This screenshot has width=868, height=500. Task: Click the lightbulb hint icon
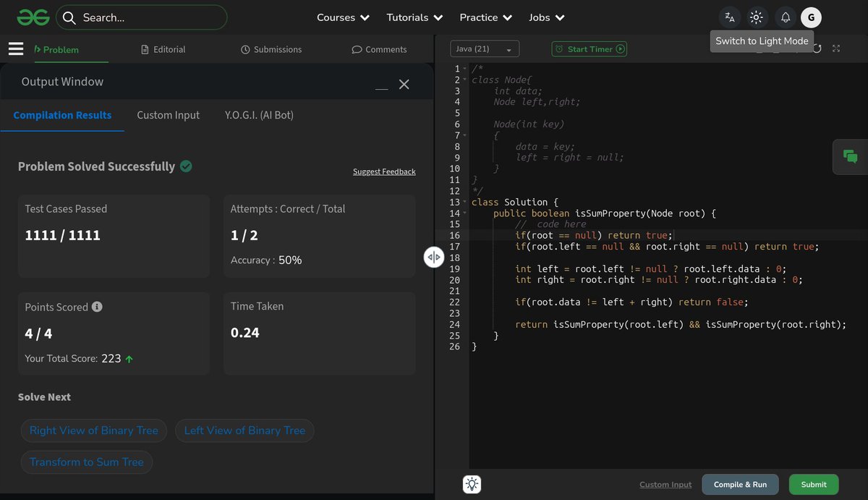472,485
